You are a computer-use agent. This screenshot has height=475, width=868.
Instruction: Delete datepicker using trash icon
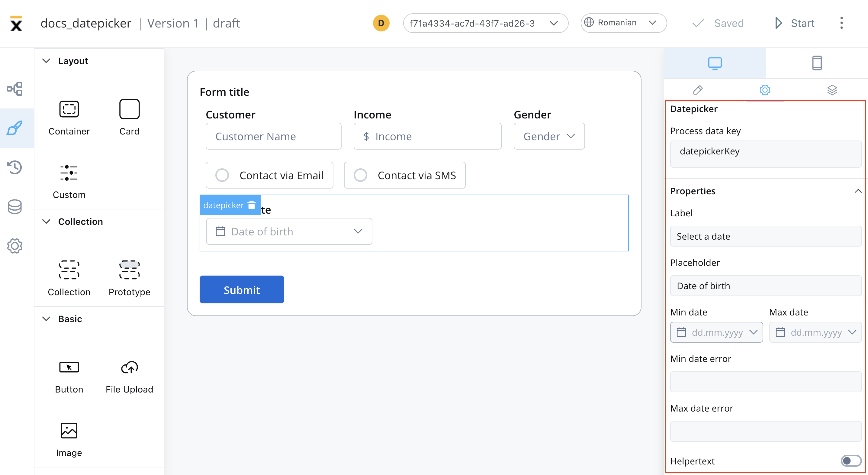point(252,205)
